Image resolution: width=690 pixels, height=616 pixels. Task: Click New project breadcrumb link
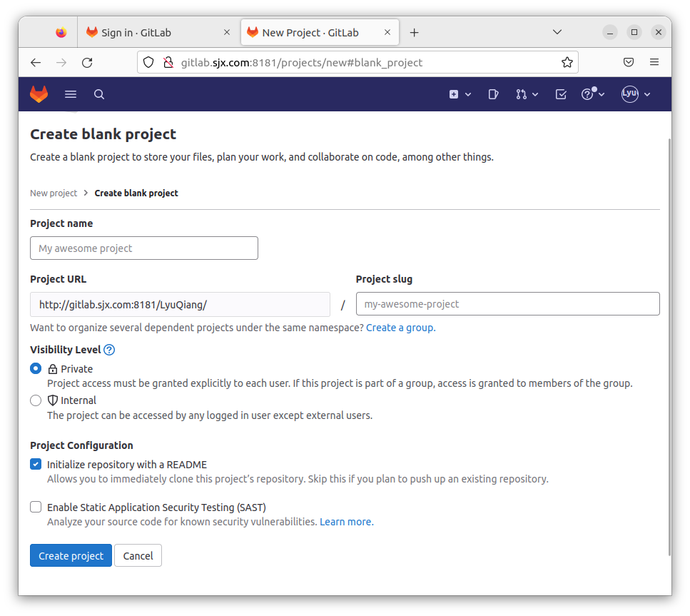[54, 193]
